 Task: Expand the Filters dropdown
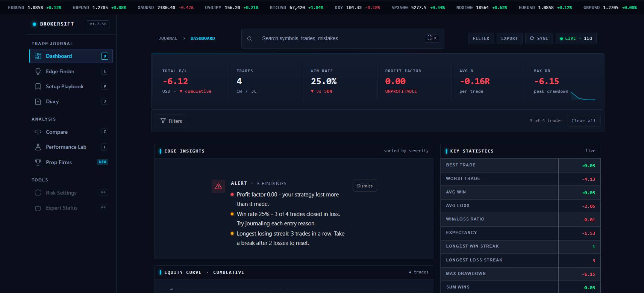[x=171, y=121]
